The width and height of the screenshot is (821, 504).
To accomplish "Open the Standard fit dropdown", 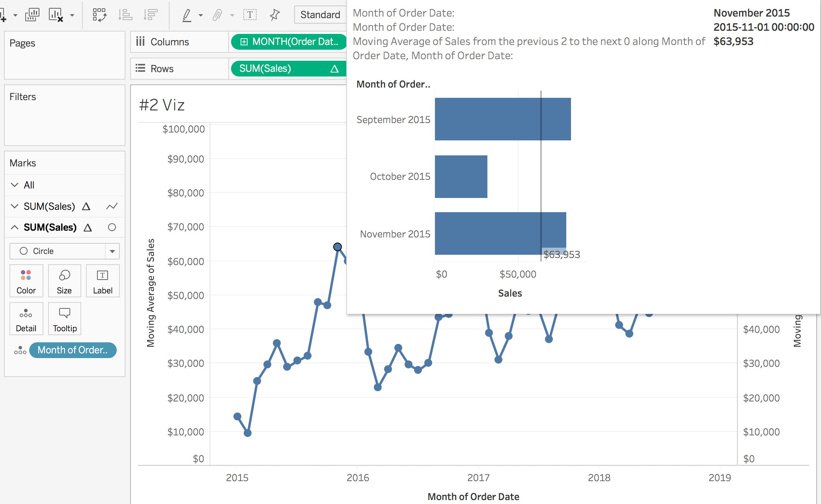I will 320,15.
